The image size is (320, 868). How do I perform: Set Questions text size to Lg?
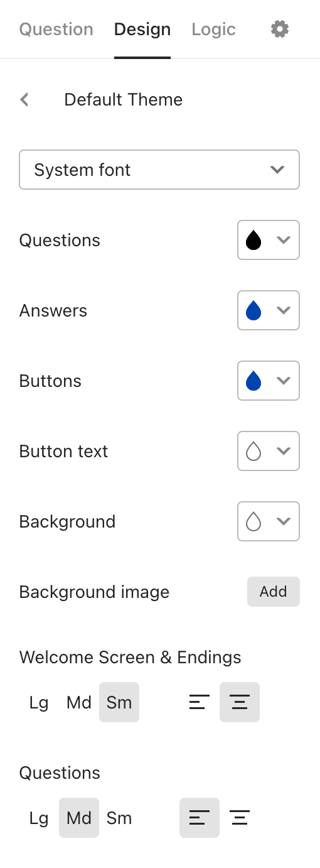tap(39, 818)
